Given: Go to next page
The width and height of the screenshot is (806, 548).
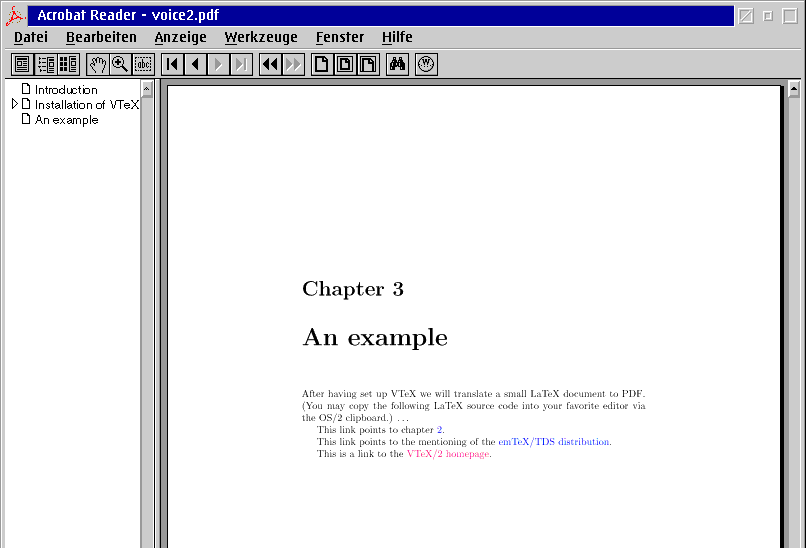Looking at the screenshot, I should (218, 65).
